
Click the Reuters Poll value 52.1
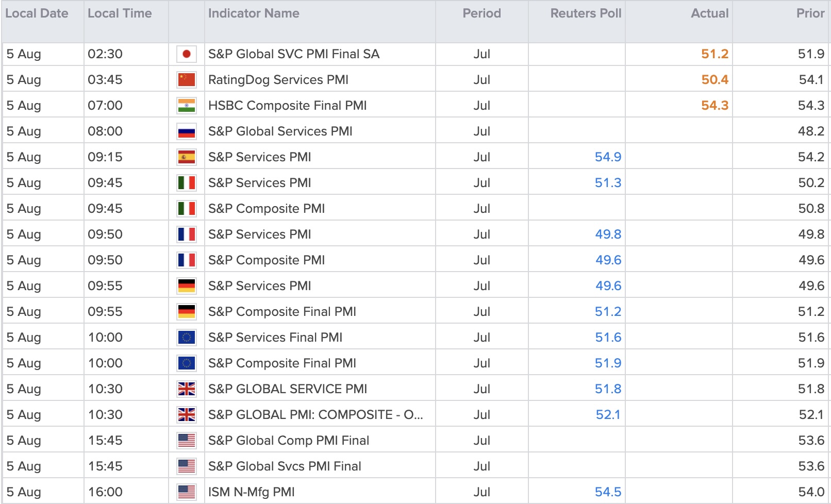click(x=608, y=415)
